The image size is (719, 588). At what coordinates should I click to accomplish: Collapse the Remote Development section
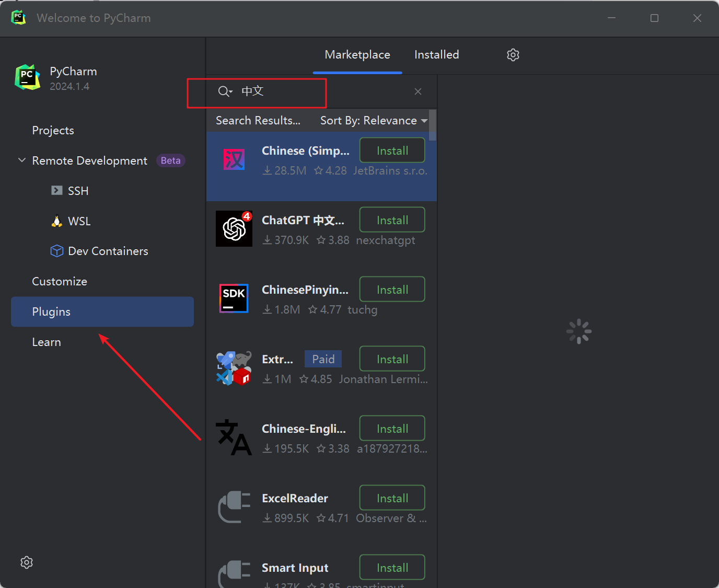pos(22,160)
